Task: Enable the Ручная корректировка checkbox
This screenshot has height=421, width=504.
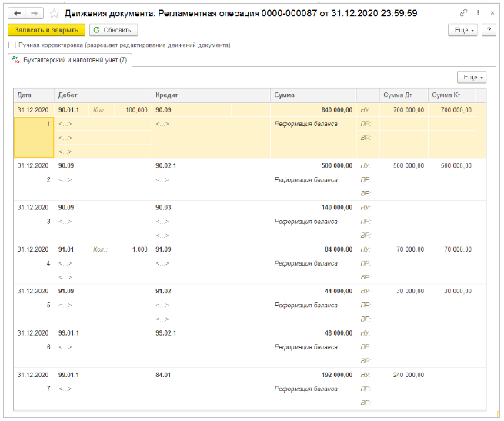Action: (12, 45)
